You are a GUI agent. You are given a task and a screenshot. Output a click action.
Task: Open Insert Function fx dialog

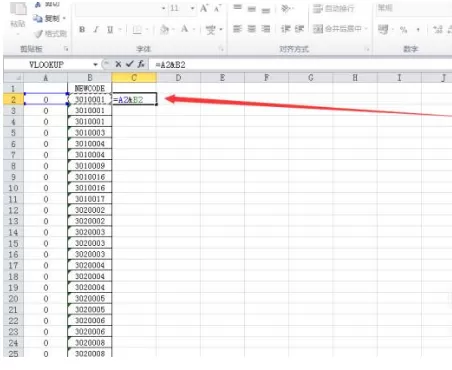141,64
